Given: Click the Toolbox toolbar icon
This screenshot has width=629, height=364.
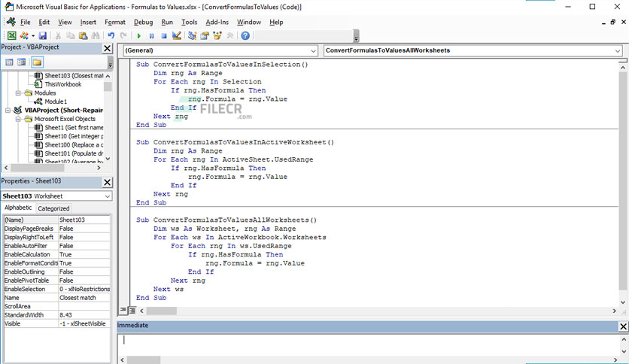Looking at the screenshot, I should point(230,35).
